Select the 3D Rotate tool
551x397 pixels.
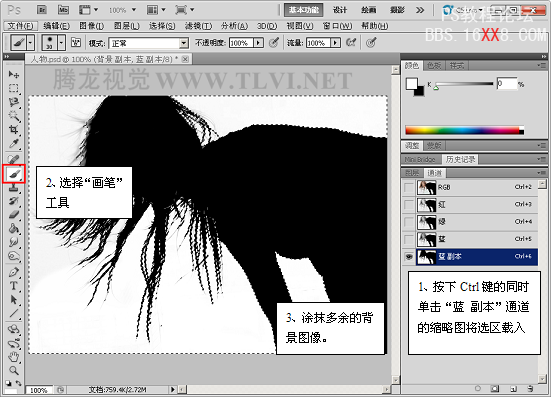tap(14, 329)
